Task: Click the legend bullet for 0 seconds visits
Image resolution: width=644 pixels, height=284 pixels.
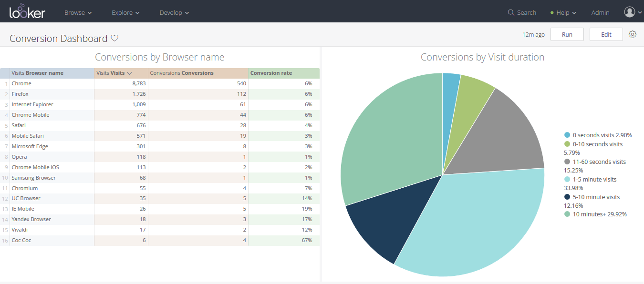Action: point(567,135)
